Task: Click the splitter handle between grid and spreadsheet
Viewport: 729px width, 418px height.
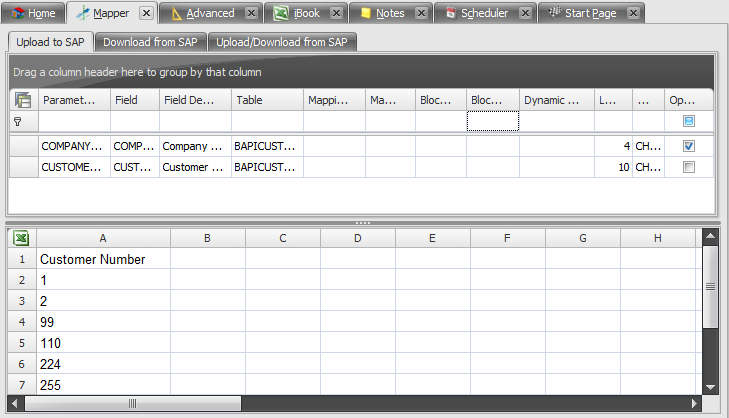Action: (x=363, y=222)
